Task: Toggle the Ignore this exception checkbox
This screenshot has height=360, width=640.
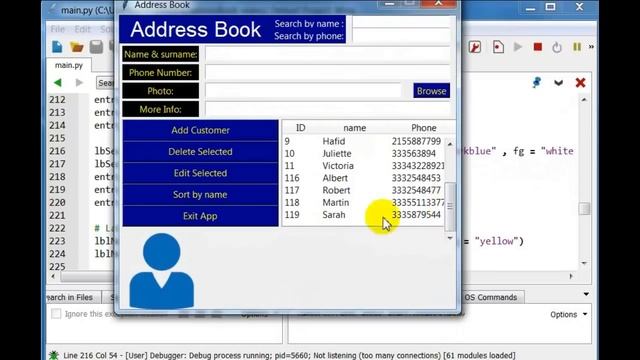Action: (x=56, y=313)
